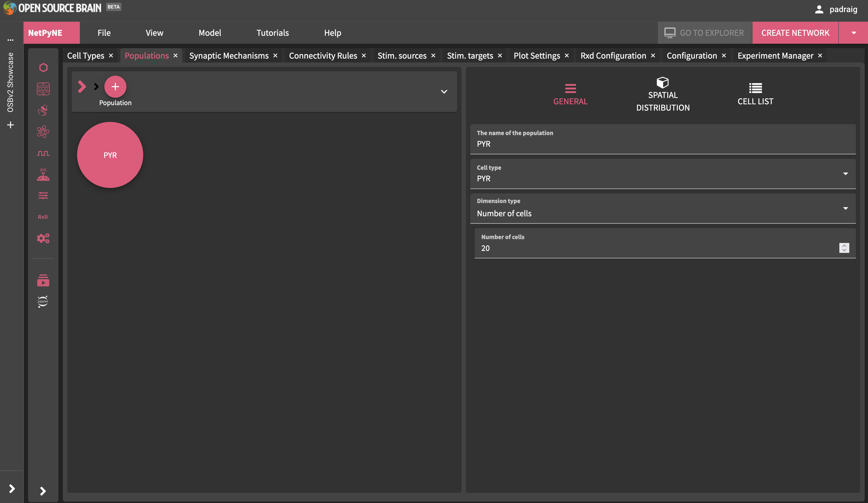
Task: Click the three-dots more options icon
Action: coord(10,40)
